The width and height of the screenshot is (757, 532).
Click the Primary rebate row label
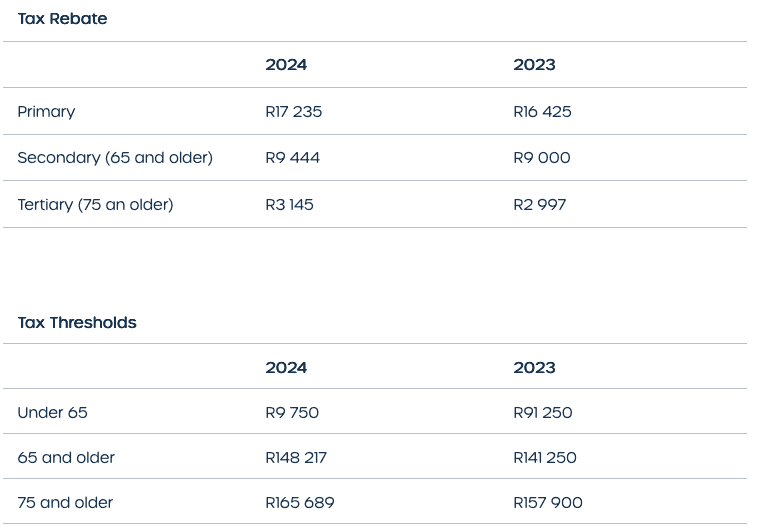pos(46,112)
